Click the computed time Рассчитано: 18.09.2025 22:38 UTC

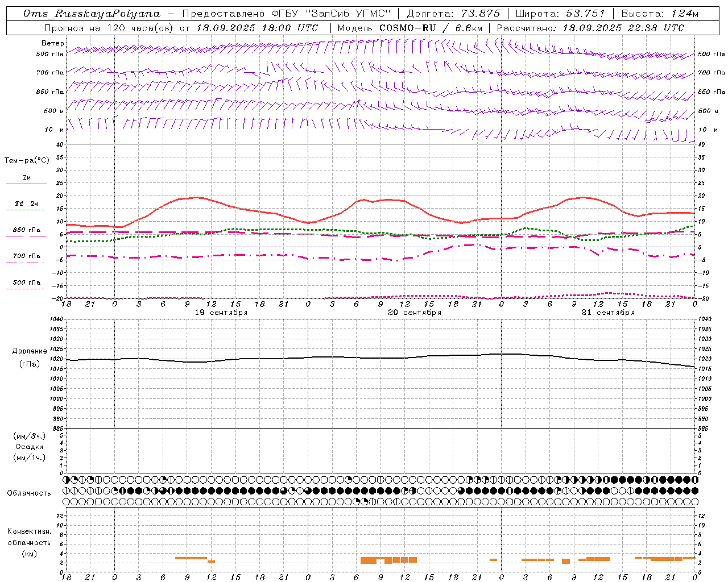(x=590, y=28)
